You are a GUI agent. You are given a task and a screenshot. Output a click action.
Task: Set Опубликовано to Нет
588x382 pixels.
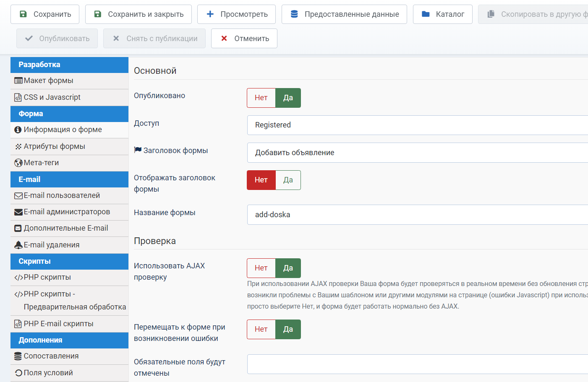click(261, 98)
